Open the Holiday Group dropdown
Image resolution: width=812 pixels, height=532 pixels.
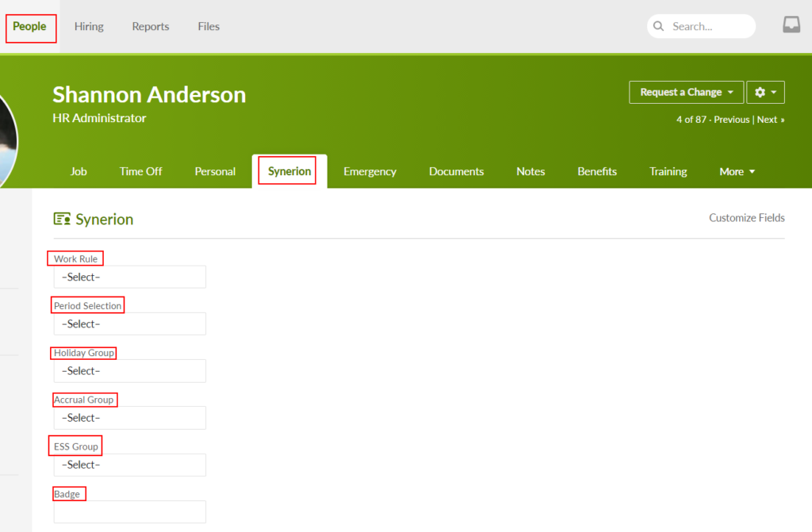click(x=128, y=370)
